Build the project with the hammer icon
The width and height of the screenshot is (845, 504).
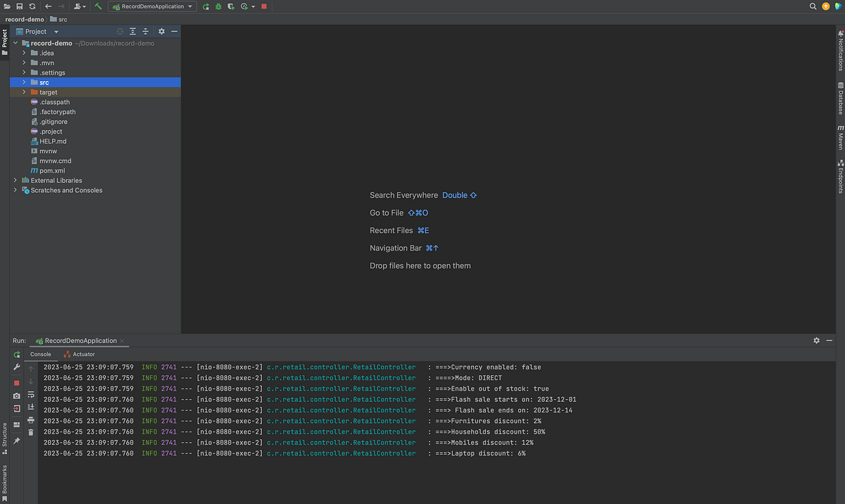(x=98, y=6)
